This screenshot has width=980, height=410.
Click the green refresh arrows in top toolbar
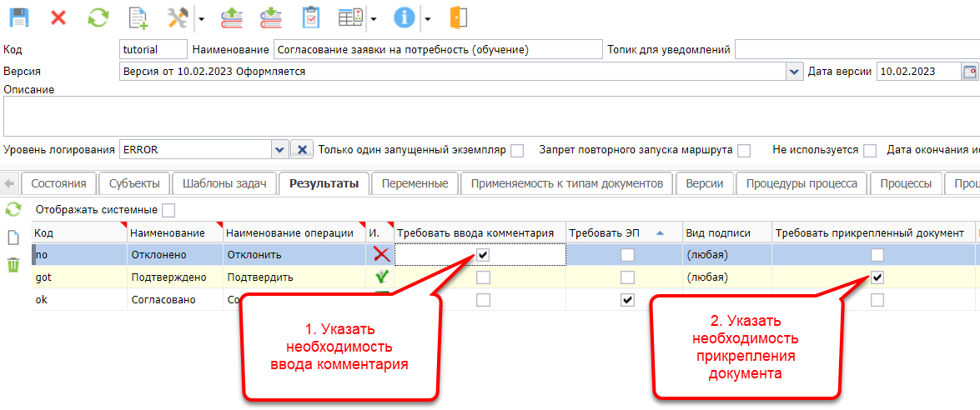pyautogui.click(x=98, y=17)
